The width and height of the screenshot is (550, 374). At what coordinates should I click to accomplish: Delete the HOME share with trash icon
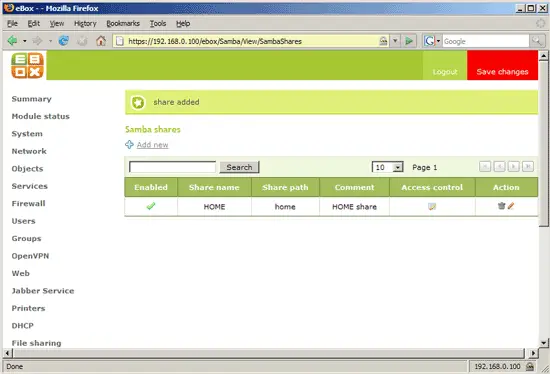coord(501,206)
